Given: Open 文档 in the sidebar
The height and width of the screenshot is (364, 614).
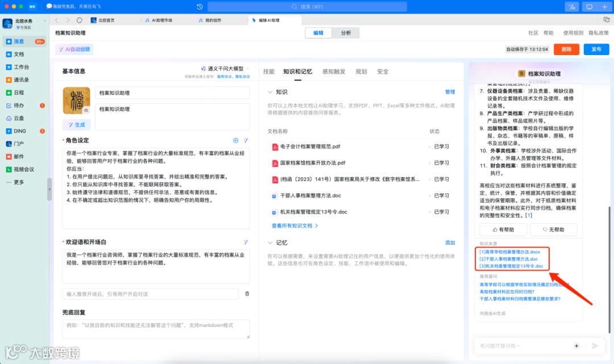Looking at the screenshot, I should (16, 55).
